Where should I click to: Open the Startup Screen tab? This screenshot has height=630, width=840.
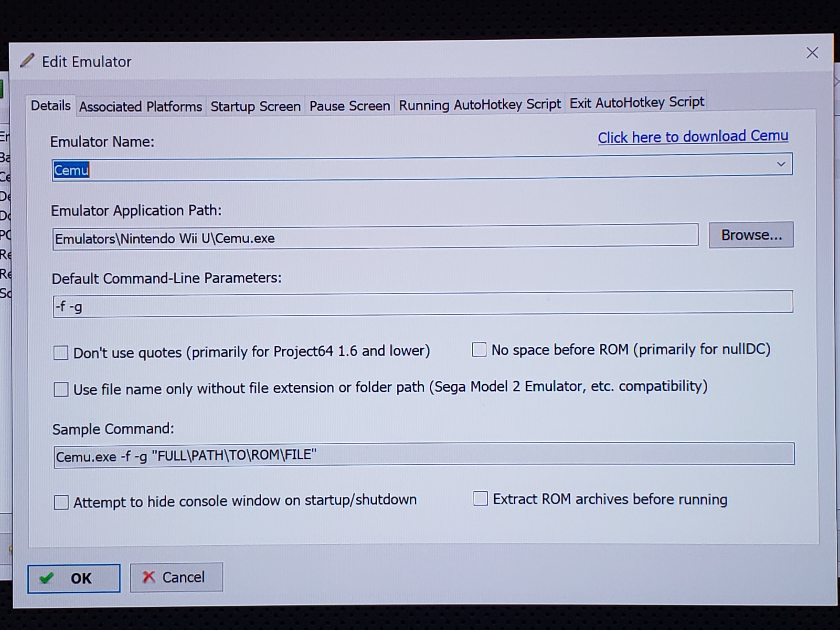pos(256,106)
